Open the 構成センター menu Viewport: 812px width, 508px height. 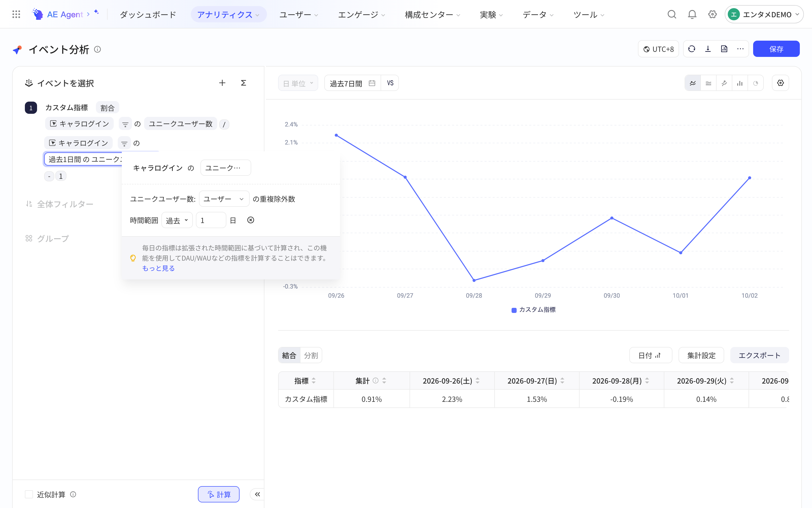pyautogui.click(x=432, y=14)
